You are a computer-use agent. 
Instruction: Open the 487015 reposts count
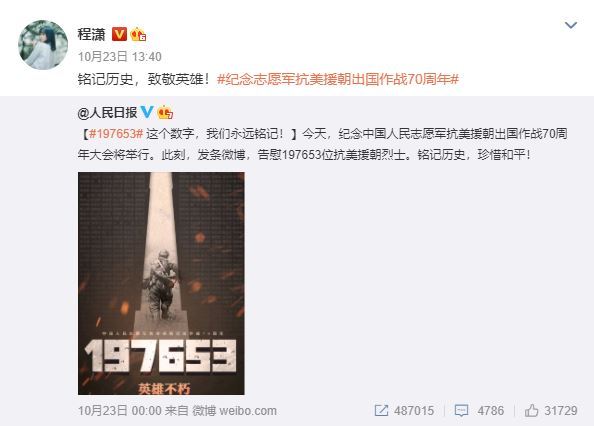pyautogui.click(x=414, y=411)
